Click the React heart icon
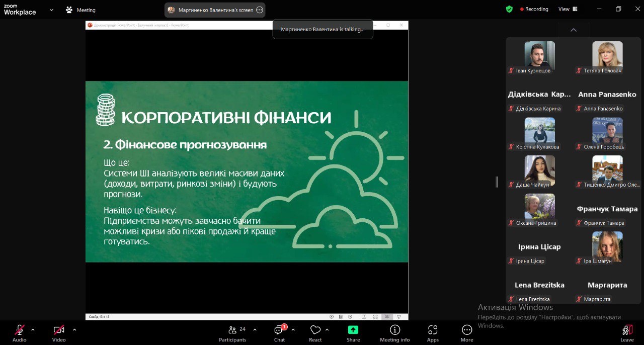 pyautogui.click(x=315, y=333)
